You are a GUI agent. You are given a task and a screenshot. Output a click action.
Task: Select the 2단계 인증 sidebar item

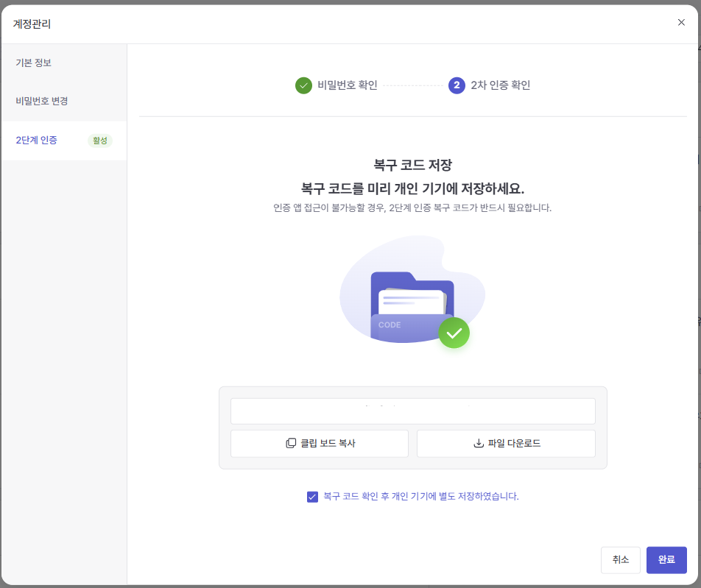click(37, 141)
